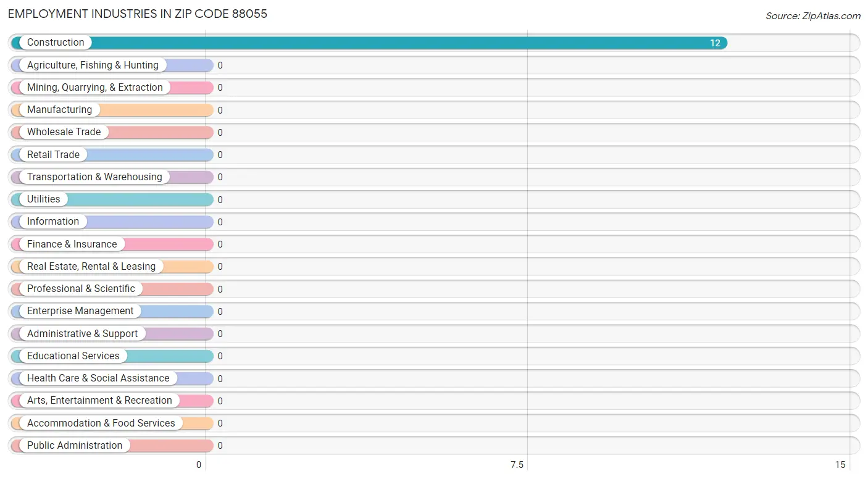Click the Health Care & Social Assistance label
The image size is (868, 479).
pos(98,378)
